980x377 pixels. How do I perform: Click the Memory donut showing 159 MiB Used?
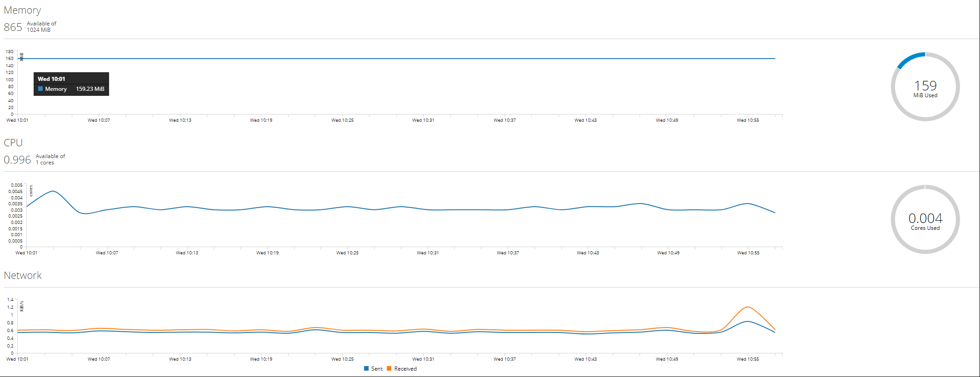pos(925,87)
